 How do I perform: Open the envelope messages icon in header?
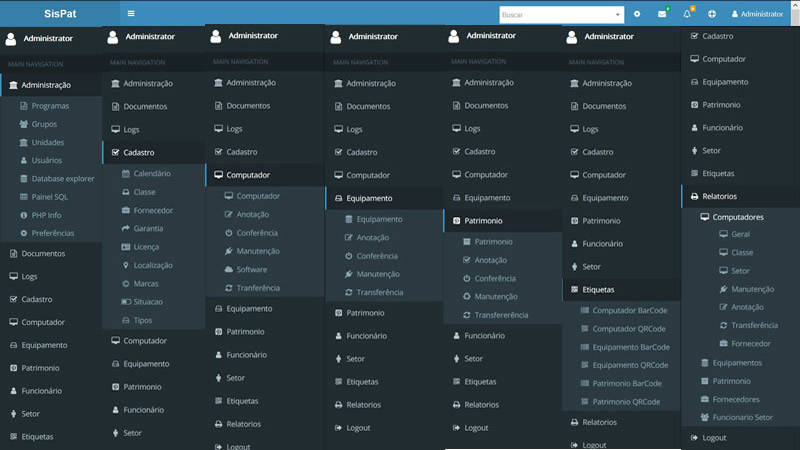(662, 14)
